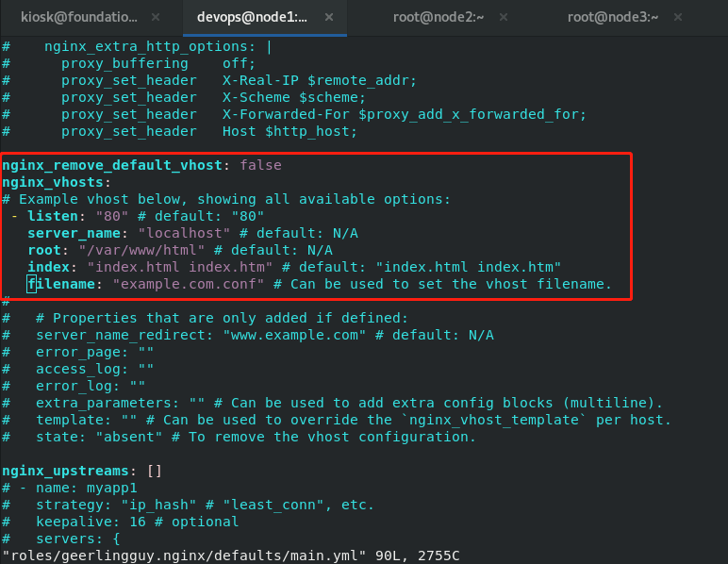
Task: Click the strategy "ip_hash" comment line
Action: pos(188,505)
